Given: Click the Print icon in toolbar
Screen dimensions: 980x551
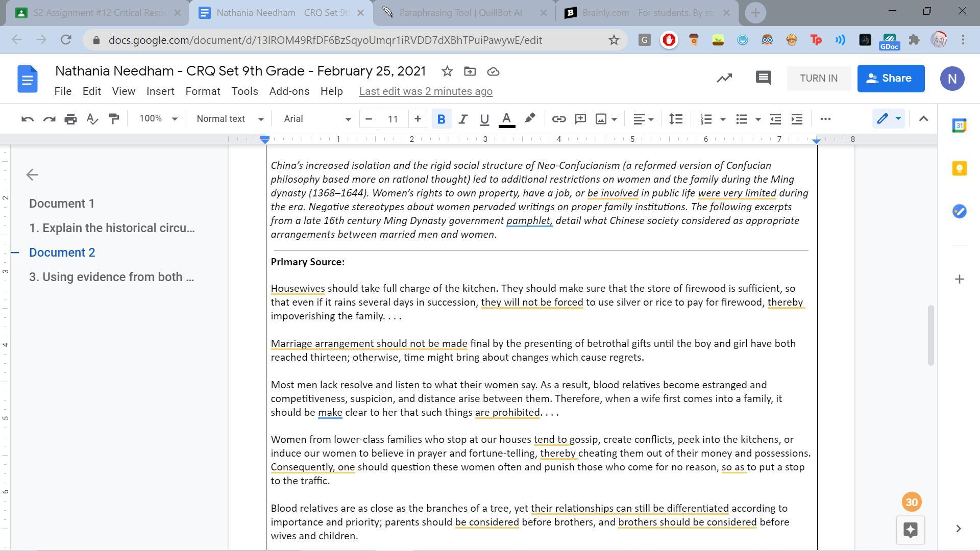Looking at the screenshot, I should pos(70,119).
